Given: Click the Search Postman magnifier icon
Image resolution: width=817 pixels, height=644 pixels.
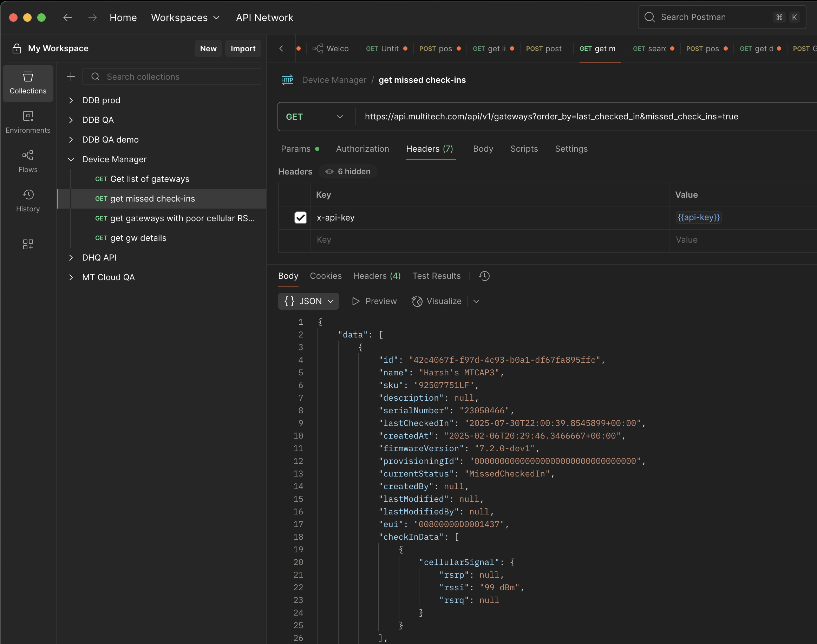Looking at the screenshot, I should click(649, 17).
